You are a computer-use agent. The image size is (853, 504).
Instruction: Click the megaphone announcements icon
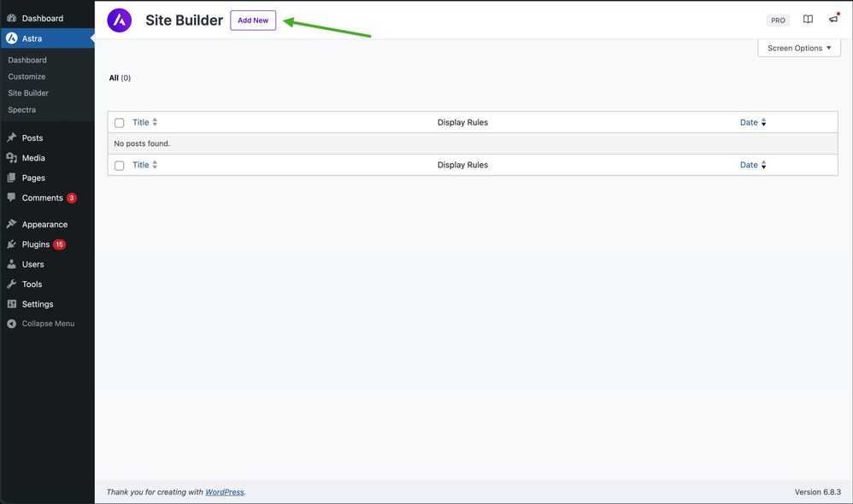(x=833, y=20)
